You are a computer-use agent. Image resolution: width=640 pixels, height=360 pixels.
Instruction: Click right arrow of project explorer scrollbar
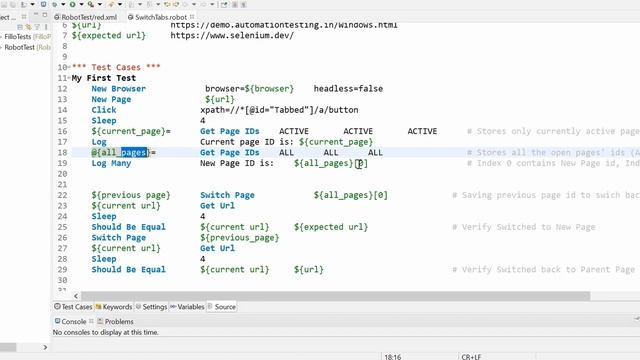coord(45,347)
